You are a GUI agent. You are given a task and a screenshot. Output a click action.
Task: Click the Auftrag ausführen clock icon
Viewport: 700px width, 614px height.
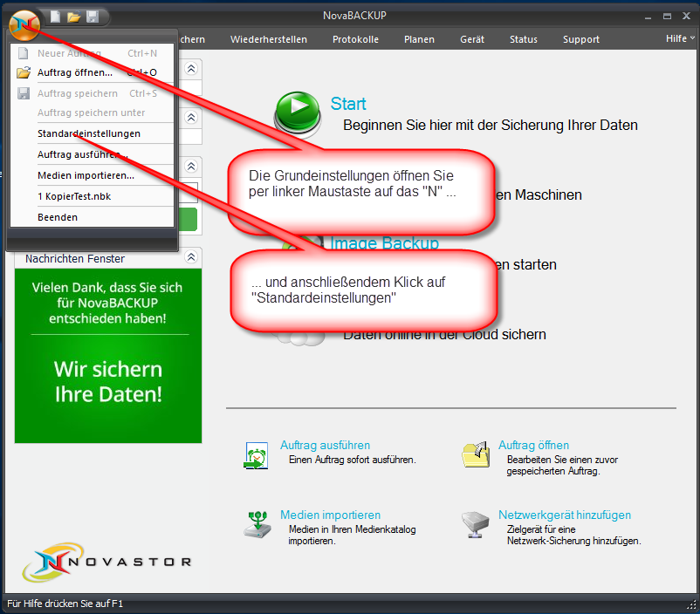click(x=257, y=455)
